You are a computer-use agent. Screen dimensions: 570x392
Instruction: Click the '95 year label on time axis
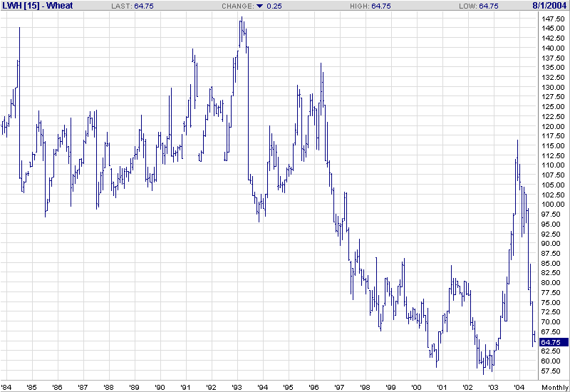(289, 387)
